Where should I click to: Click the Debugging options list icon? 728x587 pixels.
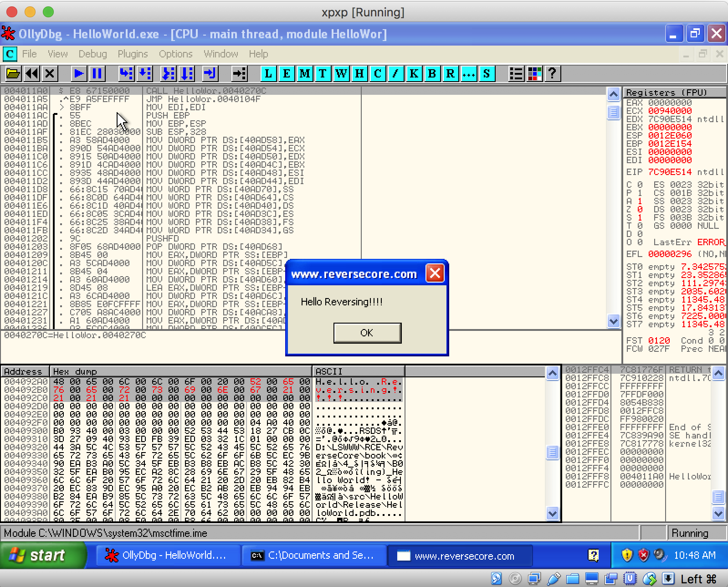[x=516, y=73]
